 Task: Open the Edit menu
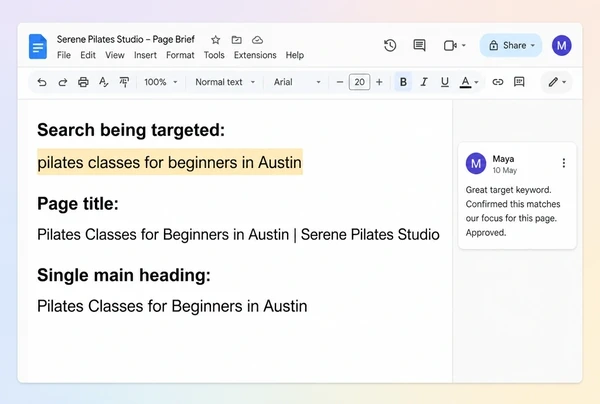pos(88,55)
